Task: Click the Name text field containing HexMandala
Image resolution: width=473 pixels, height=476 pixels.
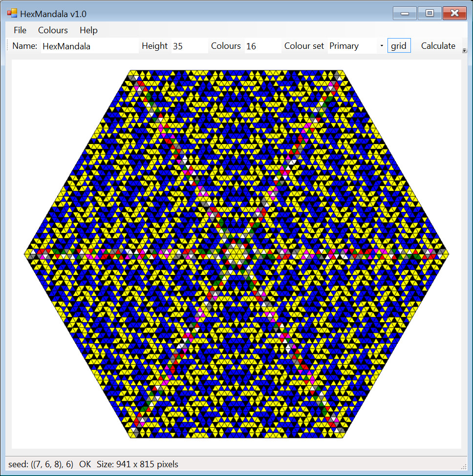Action: (89, 46)
